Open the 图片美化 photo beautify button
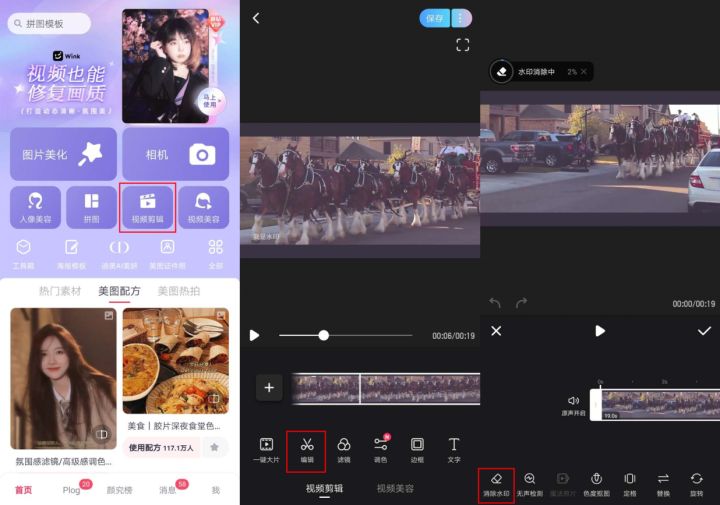Image resolution: width=720 pixels, height=505 pixels. tap(63, 154)
